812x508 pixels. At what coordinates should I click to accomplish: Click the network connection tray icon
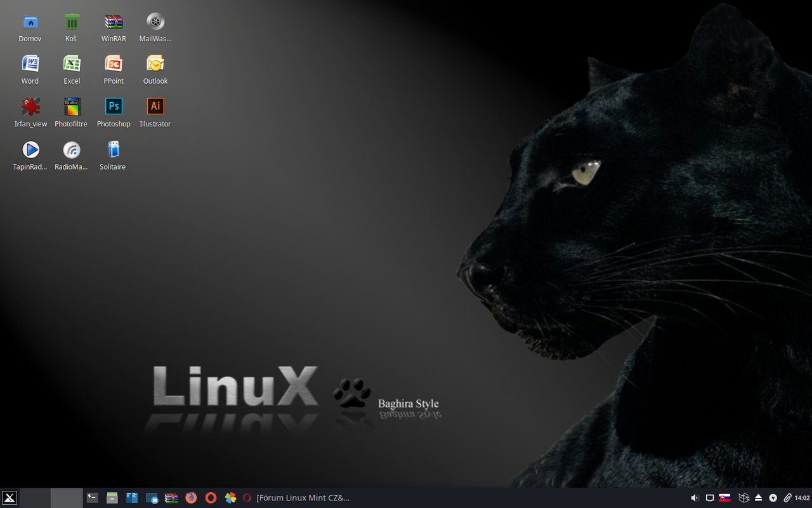pyautogui.click(x=710, y=498)
